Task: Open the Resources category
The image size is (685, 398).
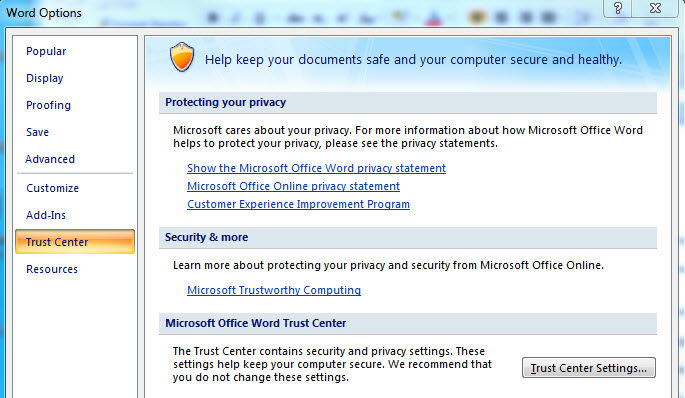Action: (x=52, y=269)
